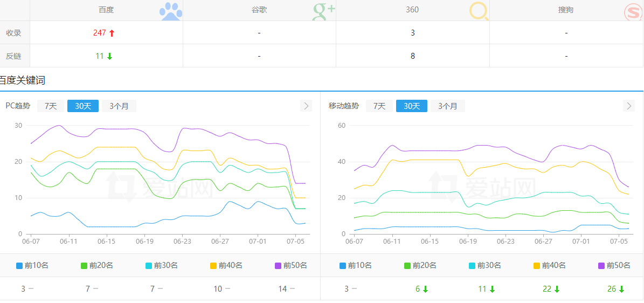Toggle the 前30名 series in the mobile legend
The image size is (644, 303).
(484, 266)
